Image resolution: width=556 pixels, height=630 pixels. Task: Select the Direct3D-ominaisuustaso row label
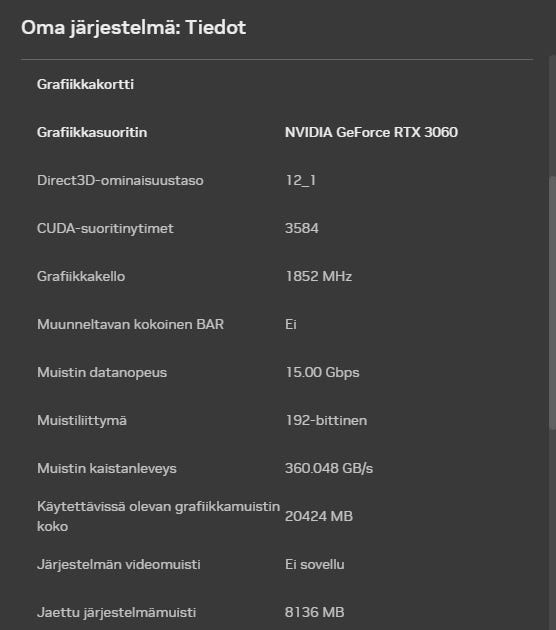coord(120,180)
